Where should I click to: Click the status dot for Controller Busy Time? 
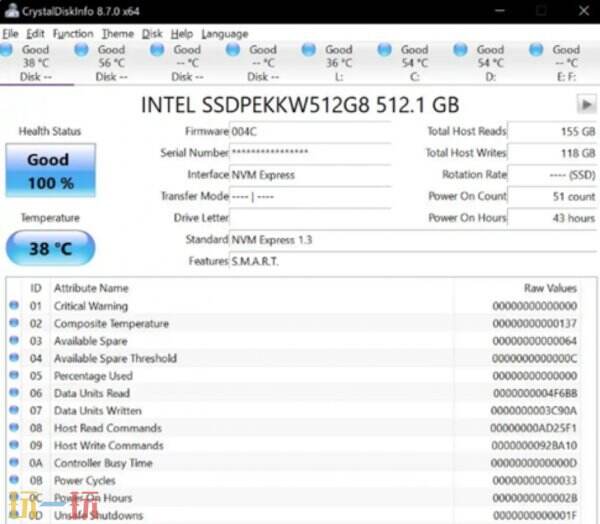click(14, 462)
